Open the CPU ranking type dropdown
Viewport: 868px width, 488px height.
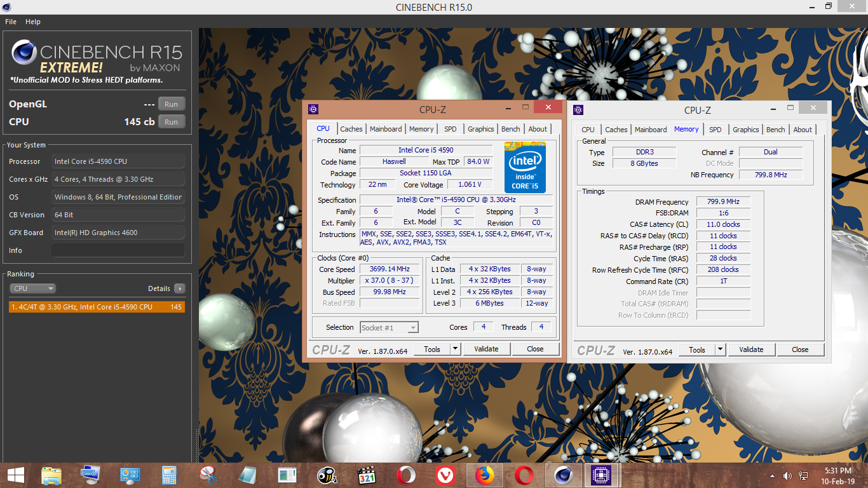(x=33, y=288)
